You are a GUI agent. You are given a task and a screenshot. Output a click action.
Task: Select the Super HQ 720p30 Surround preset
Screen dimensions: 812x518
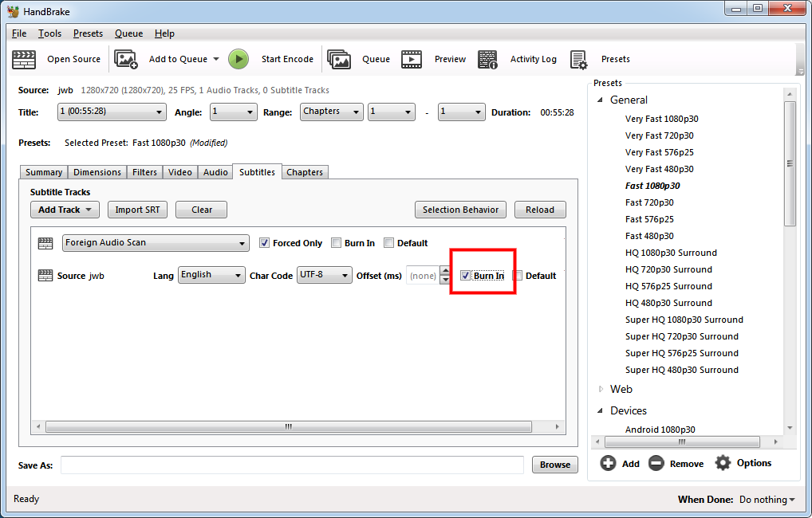[681, 337]
